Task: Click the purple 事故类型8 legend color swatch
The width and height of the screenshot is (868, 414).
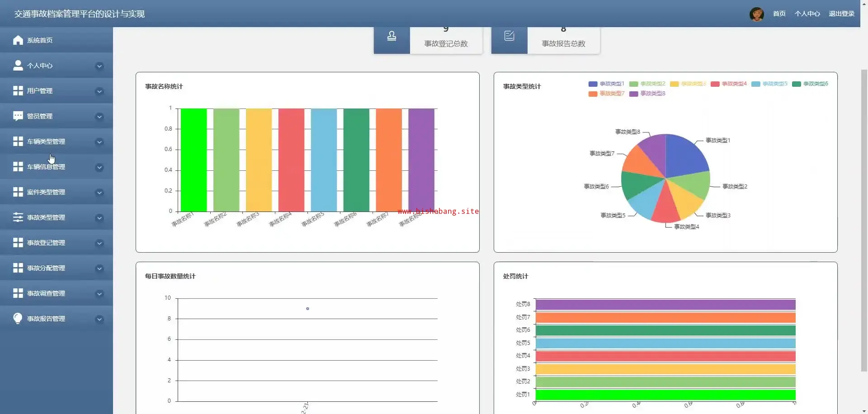Action: tap(634, 94)
